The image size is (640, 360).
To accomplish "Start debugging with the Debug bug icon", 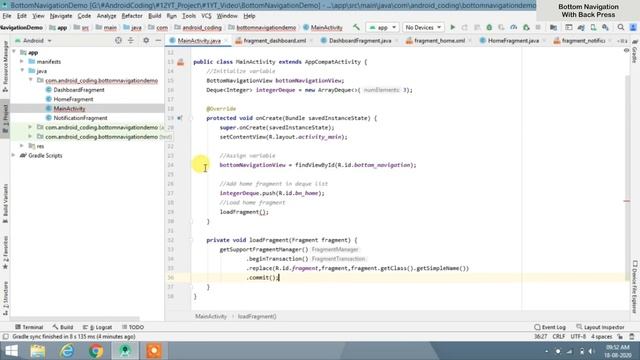I will point(489,27).
